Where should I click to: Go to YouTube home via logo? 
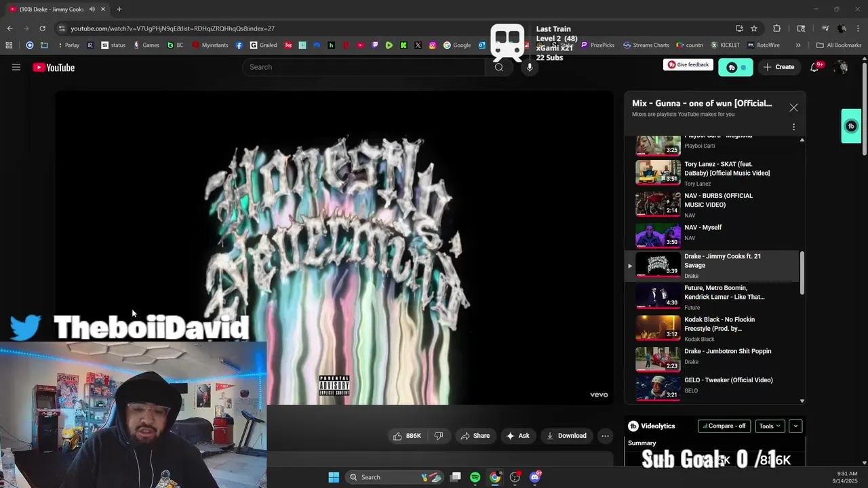pos(54,67)
